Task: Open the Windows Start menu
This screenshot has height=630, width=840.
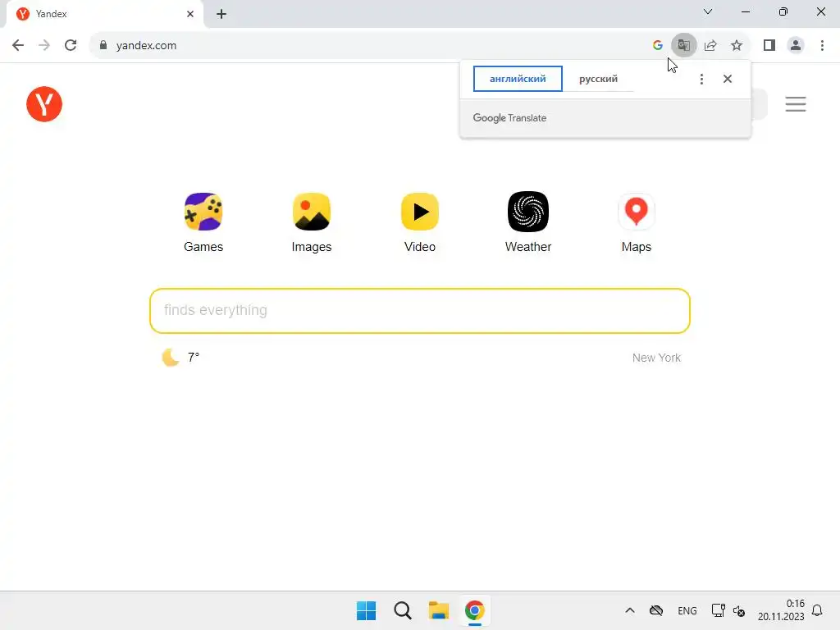Action: coord(366,610)
